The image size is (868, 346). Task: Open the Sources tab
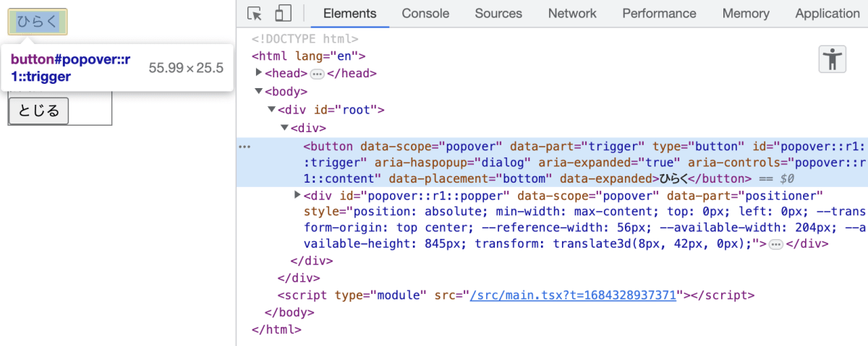point(498,14)
